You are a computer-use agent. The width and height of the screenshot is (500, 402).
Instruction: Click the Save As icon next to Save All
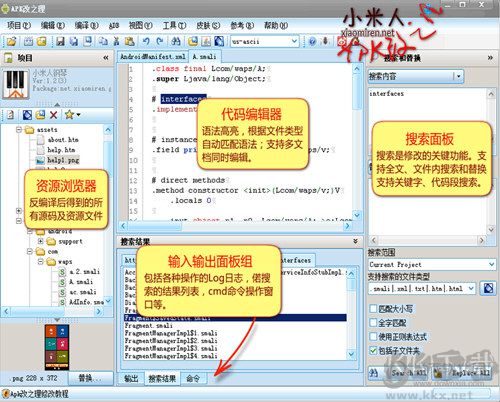coord(88,41)
